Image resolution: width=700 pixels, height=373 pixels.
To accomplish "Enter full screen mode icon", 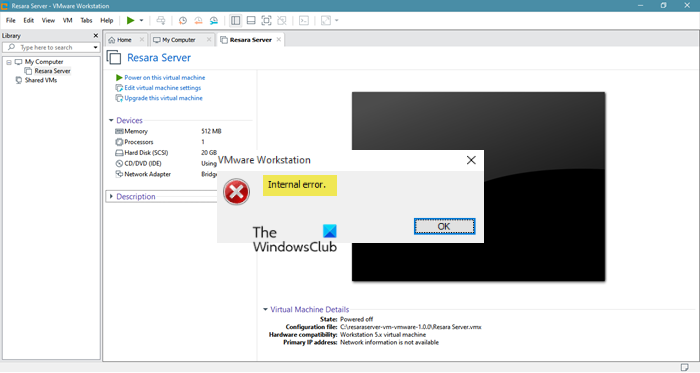I will [x=266, y=21].
